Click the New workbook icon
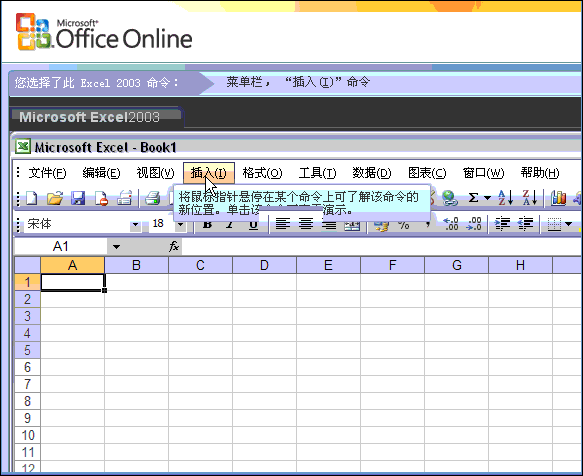The height and width of the screenshot is (476, 583). pos(32,199)
